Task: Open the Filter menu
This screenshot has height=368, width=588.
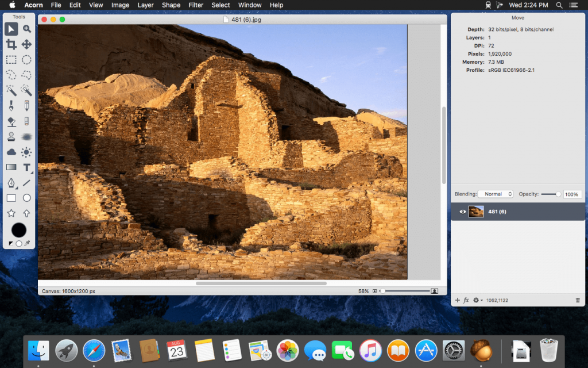Action: coord(196,5)
